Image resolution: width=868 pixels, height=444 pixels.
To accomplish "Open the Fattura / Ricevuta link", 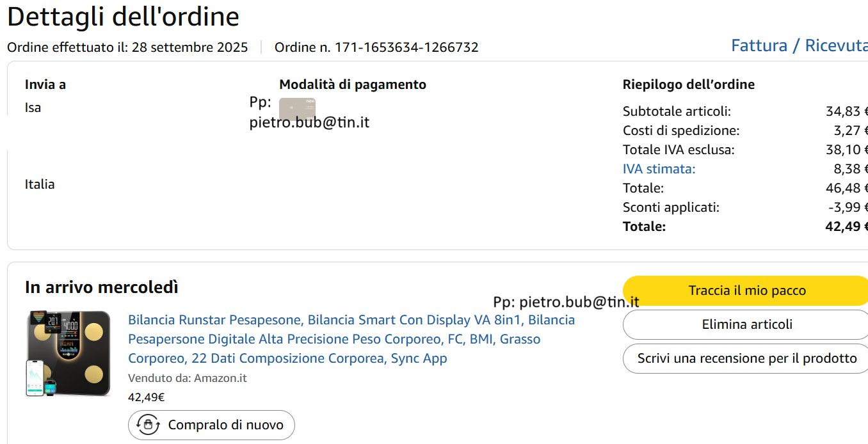I will pyautogui.click(x=799, y=46).
